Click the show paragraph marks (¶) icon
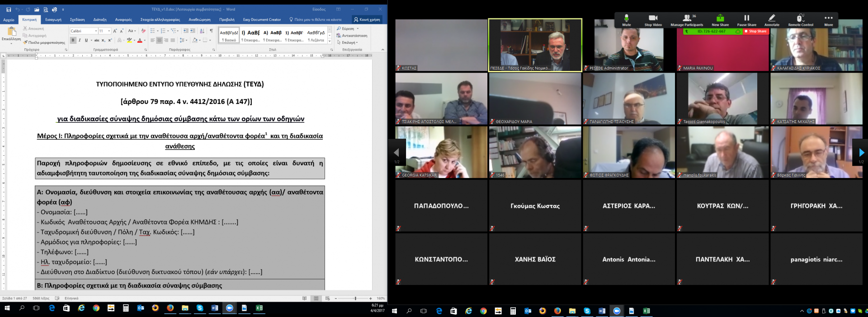 (x=211, y=31)
